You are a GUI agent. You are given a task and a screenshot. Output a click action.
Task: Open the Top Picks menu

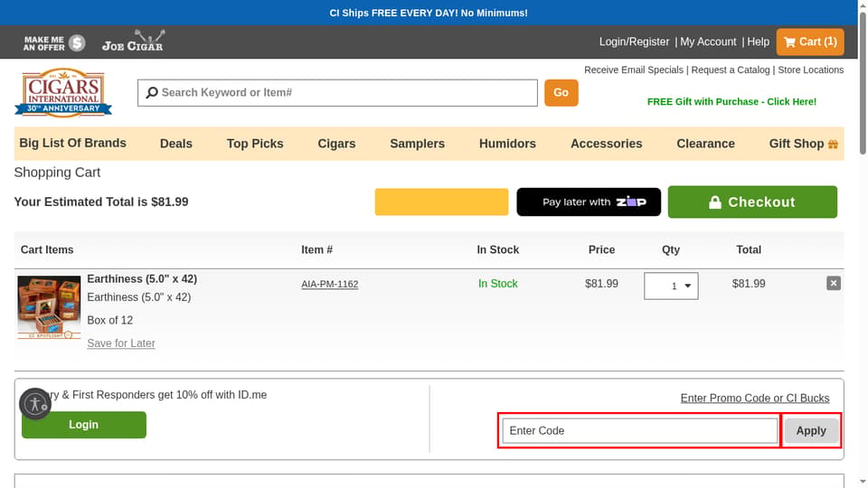[x=255, y=144]
